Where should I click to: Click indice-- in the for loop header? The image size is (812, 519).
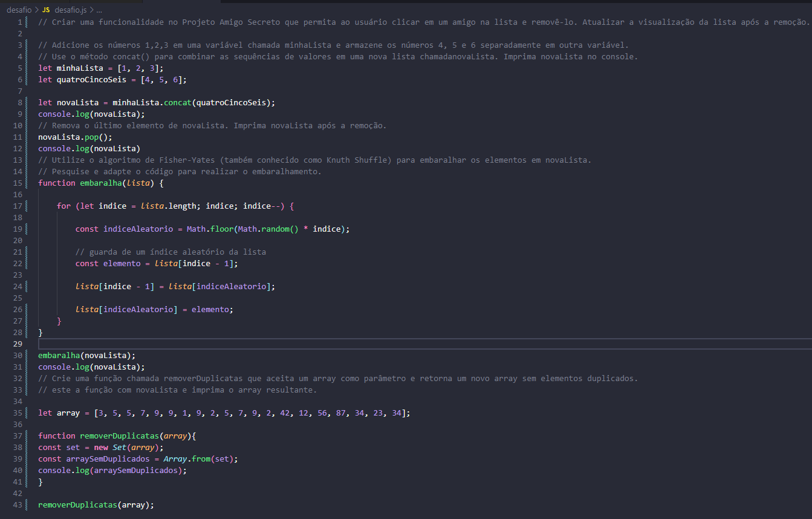pyautogui.click(x=261, y=206)
